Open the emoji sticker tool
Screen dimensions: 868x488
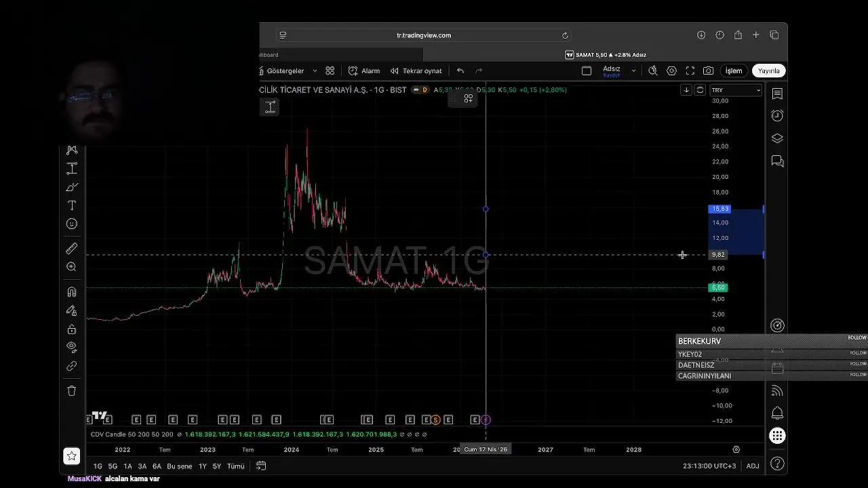72,224
